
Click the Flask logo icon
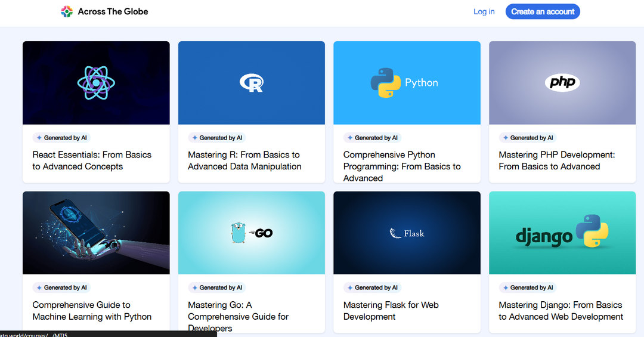[x=407, y=233]
